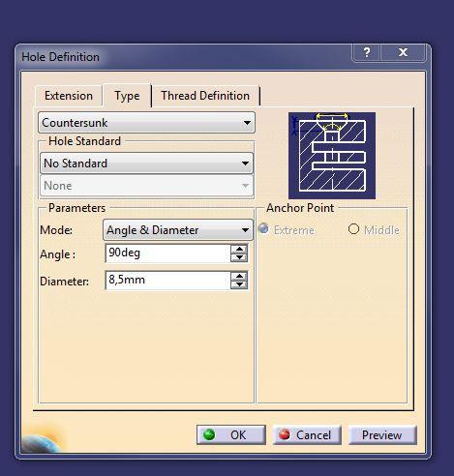
Task: Select the Extreme anchor point radio
Action: click(x=264, y=229)
